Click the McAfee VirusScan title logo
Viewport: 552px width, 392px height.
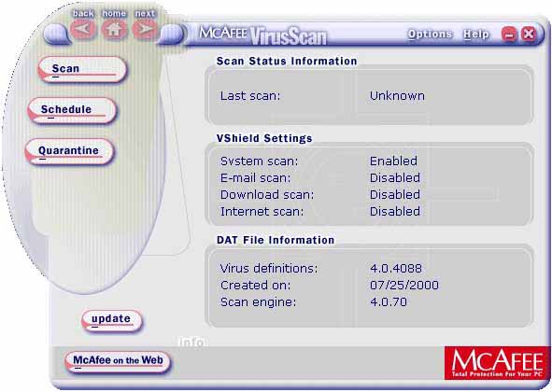pyautogui.click(x=262, y=35)
